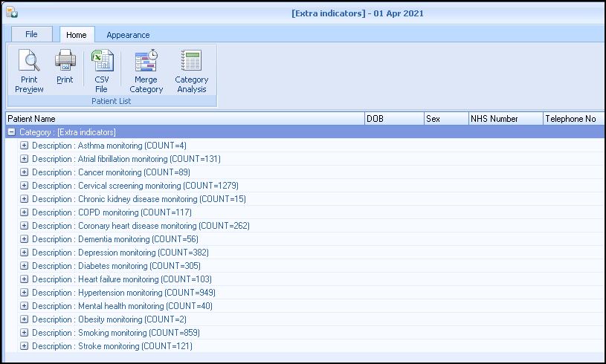606x364 pixels.
Task: Open the File menu tab
Action: (31, 34)
